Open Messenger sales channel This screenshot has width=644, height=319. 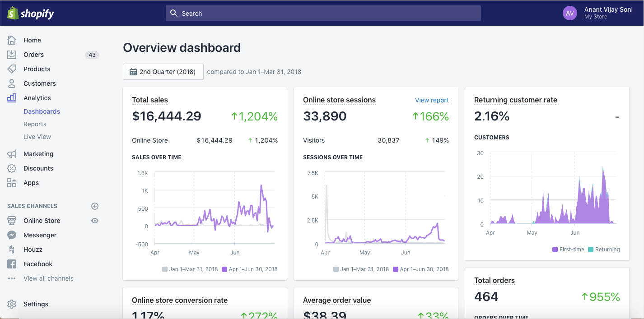pos(40,235)
